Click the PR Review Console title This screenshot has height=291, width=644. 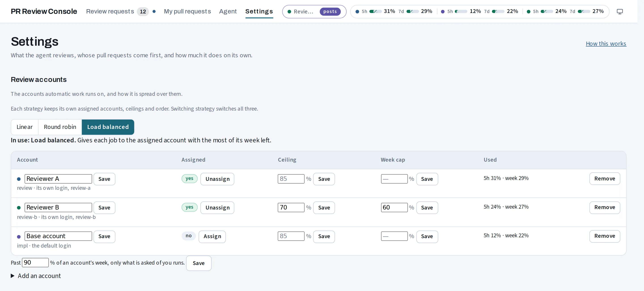point(44,11)
